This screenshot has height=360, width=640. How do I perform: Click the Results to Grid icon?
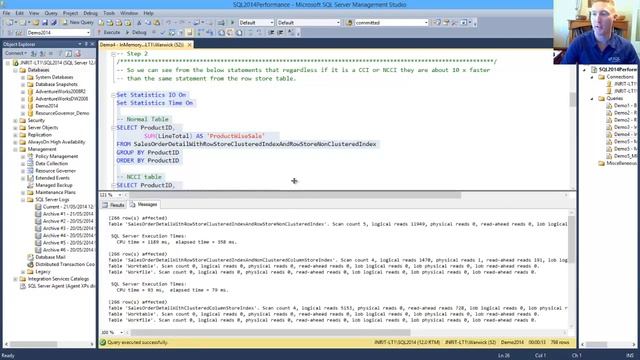[230, 32]
